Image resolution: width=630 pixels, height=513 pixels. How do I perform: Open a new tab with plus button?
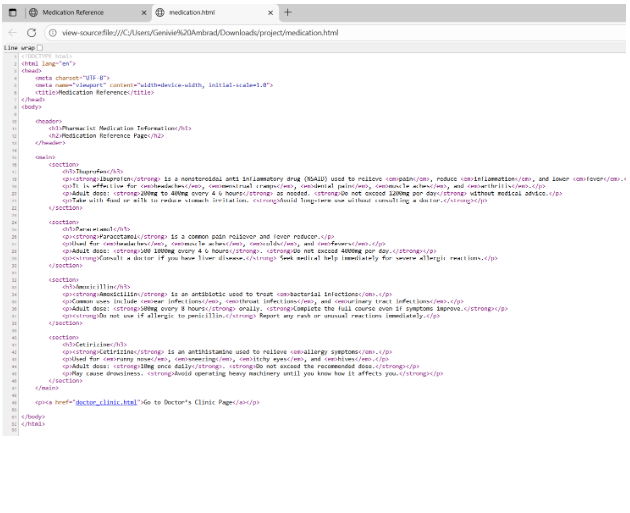pyautogui.click(x=288, y=12)
